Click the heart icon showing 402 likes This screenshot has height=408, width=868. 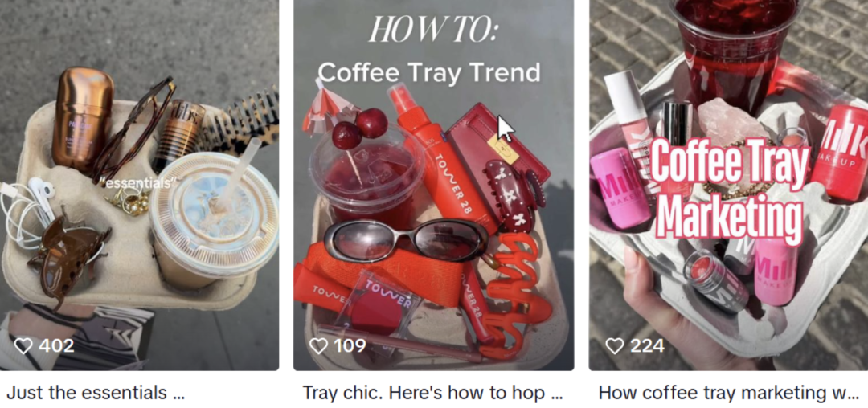tap(23, 346)
